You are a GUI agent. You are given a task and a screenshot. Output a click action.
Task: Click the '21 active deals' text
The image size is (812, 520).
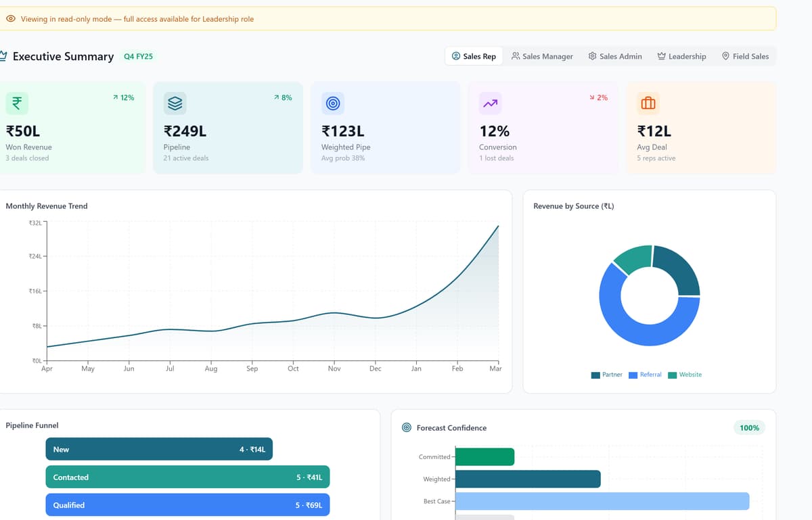(186, 158)
